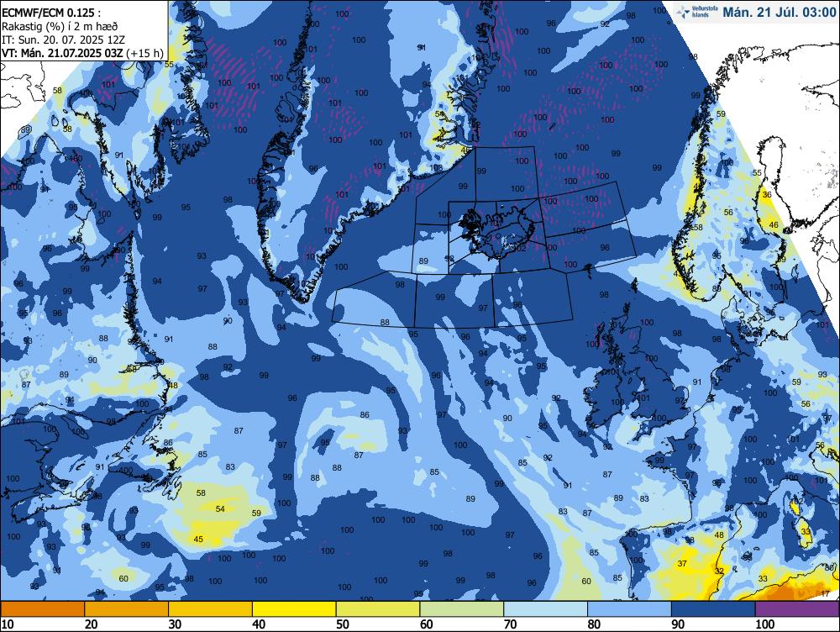Pick the dark orange 10–20 legend swatch
Viewport: 840px width, 632px height.
click(x=42, y=609)
